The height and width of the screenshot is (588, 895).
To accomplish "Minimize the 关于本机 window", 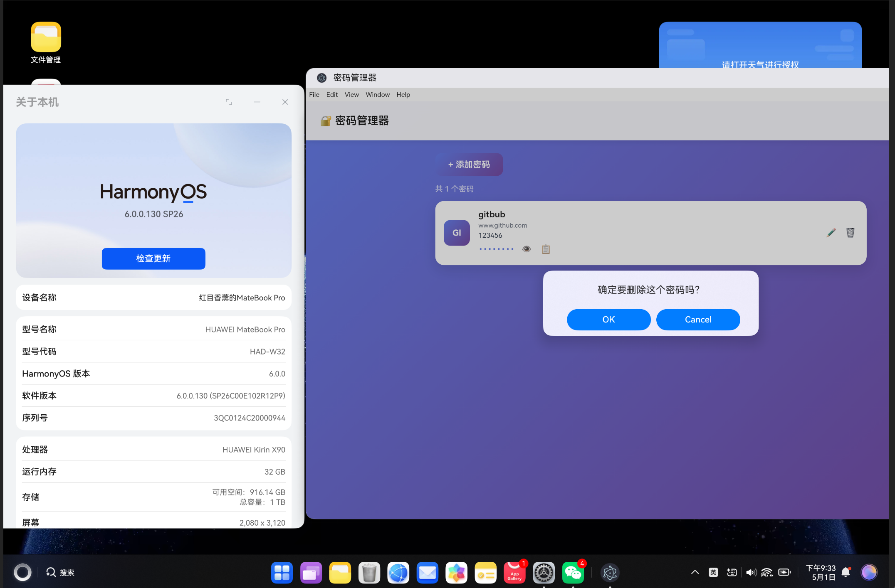I will tap(257, 102).
